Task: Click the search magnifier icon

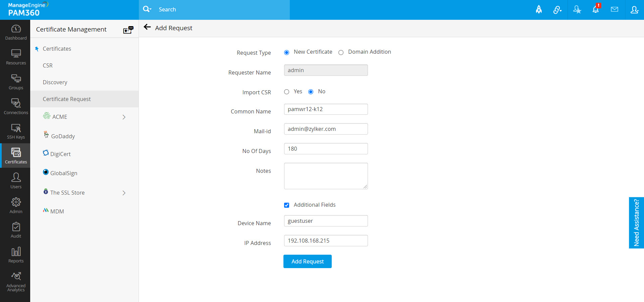Action: click(147, 9)
